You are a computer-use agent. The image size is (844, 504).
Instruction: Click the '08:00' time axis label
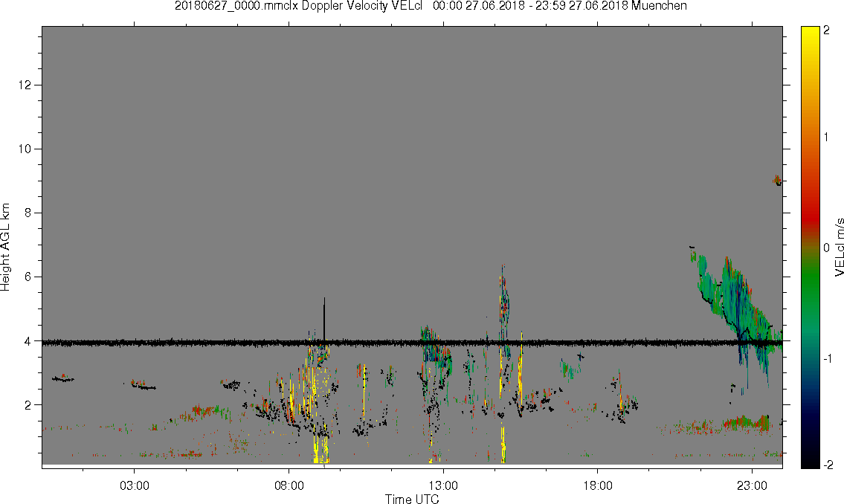(x=289, y=485)
